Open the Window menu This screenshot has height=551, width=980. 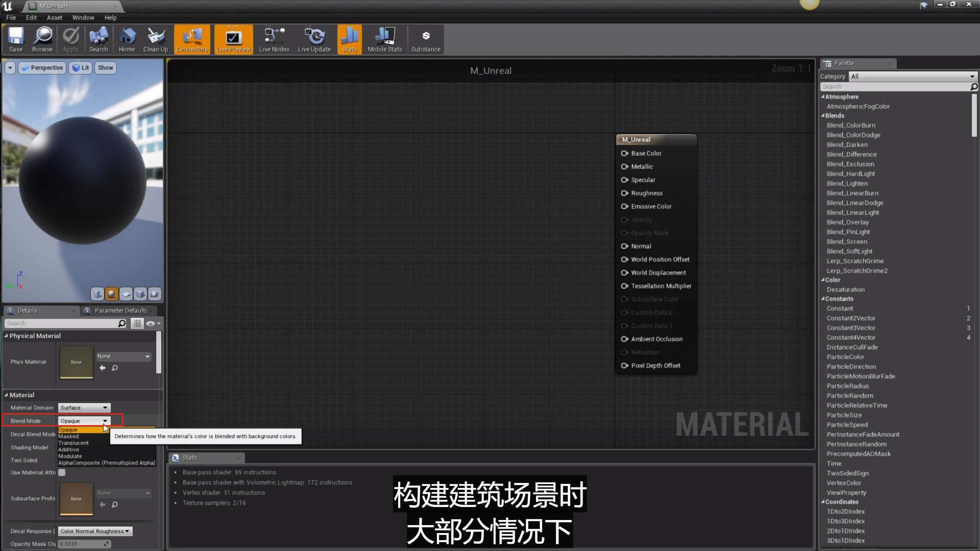(x=83, y=18)
